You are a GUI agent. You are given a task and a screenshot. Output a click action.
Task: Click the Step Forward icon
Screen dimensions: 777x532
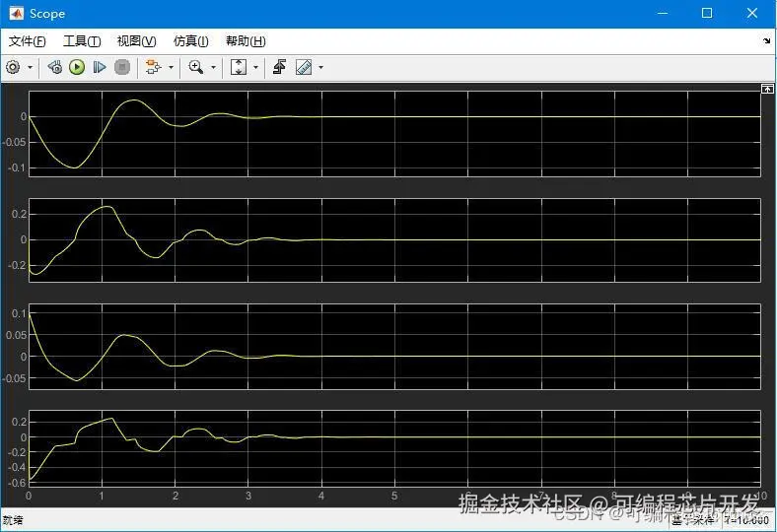coord(100,67)
